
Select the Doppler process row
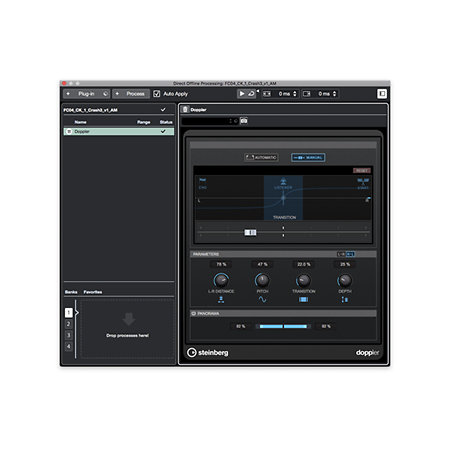119,132
